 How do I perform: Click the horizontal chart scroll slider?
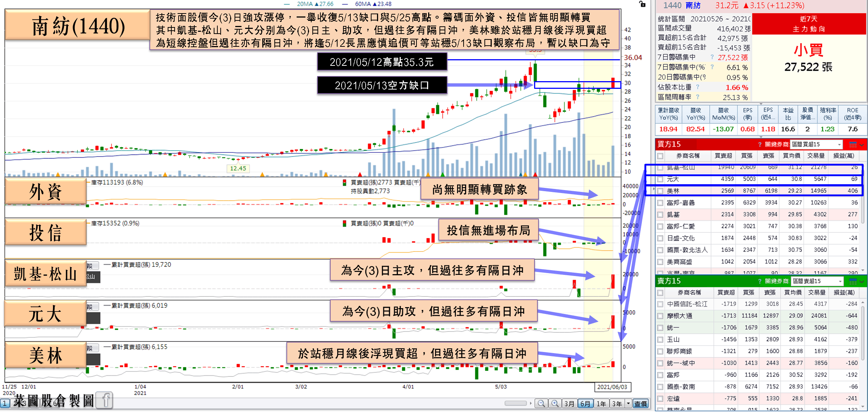515,403
